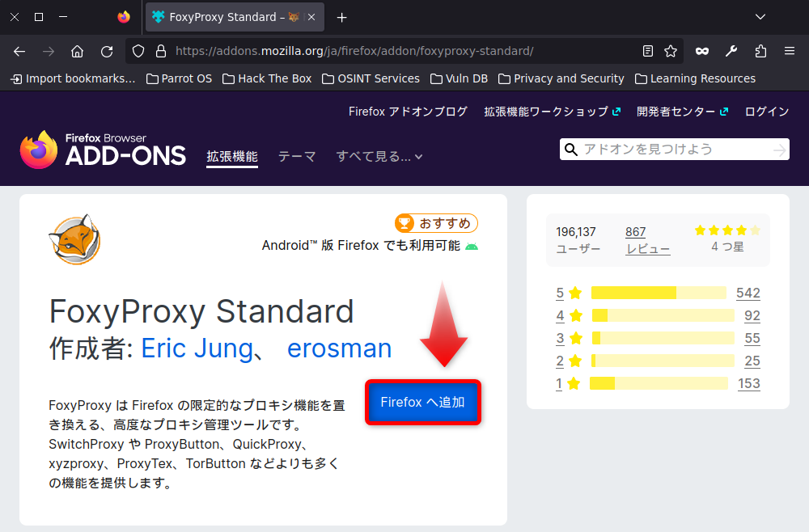Click the 25 two-star review count
This screenshot has width=809, height=532.
[752, 361]
